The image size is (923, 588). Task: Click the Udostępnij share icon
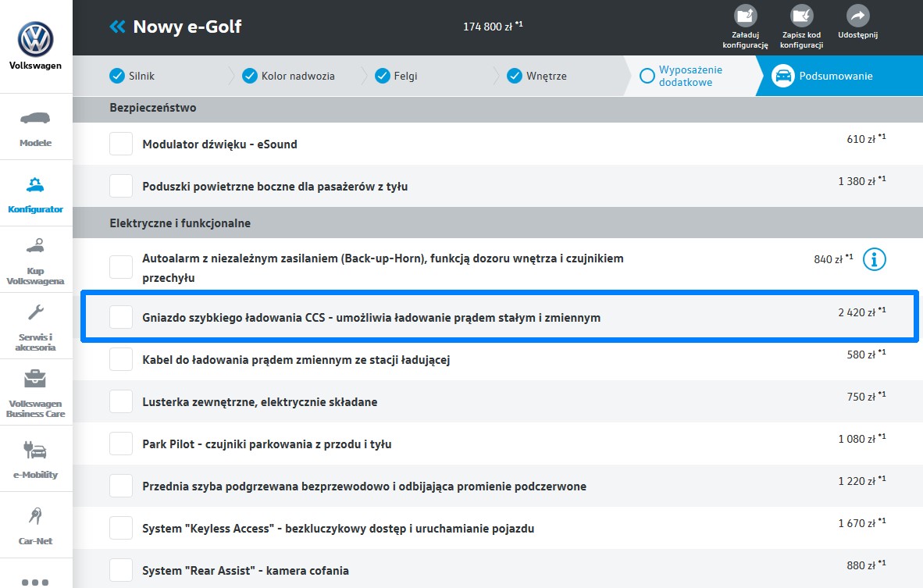(857, 16)
